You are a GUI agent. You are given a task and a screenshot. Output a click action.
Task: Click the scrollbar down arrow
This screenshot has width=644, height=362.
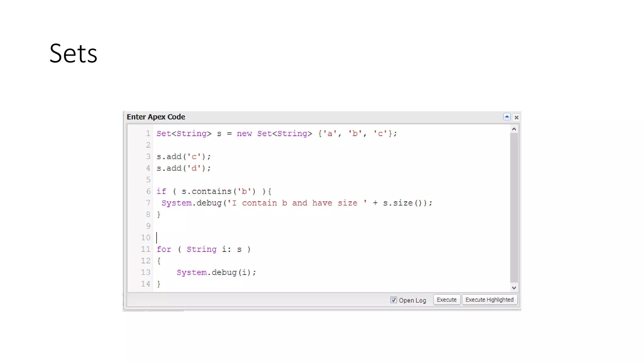pyautogui.click(x=514, y=288)
